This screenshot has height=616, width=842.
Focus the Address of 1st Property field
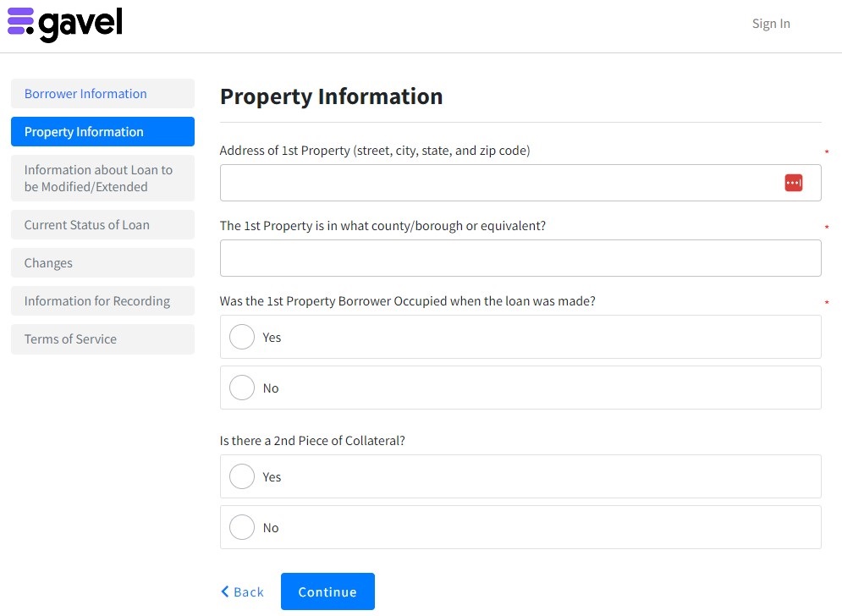499,183
